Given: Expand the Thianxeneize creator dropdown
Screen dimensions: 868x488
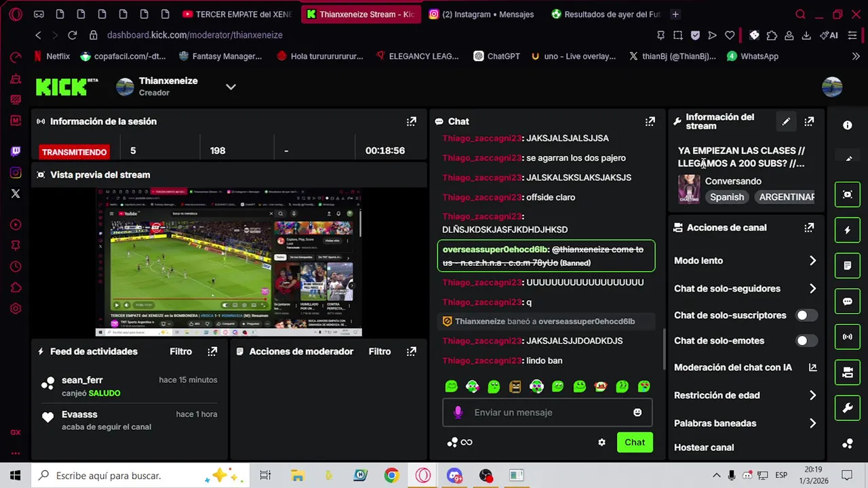Looking at the screenshot, I should (231, 87).
